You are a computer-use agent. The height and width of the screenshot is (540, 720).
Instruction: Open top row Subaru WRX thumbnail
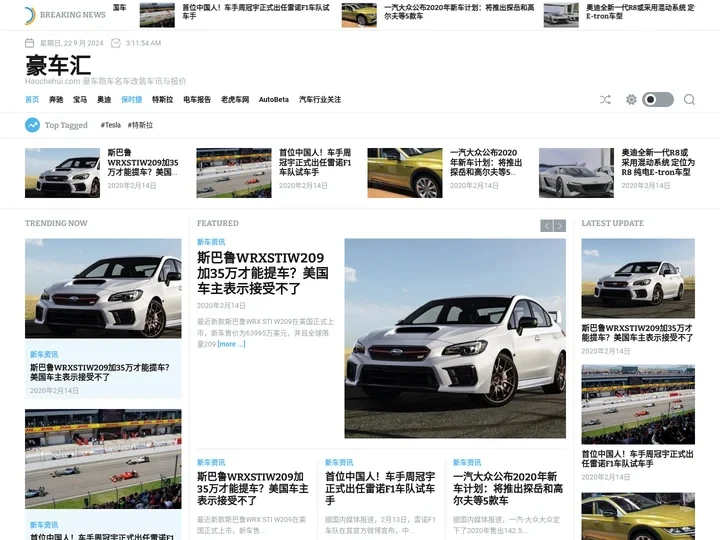click(62, 173)
